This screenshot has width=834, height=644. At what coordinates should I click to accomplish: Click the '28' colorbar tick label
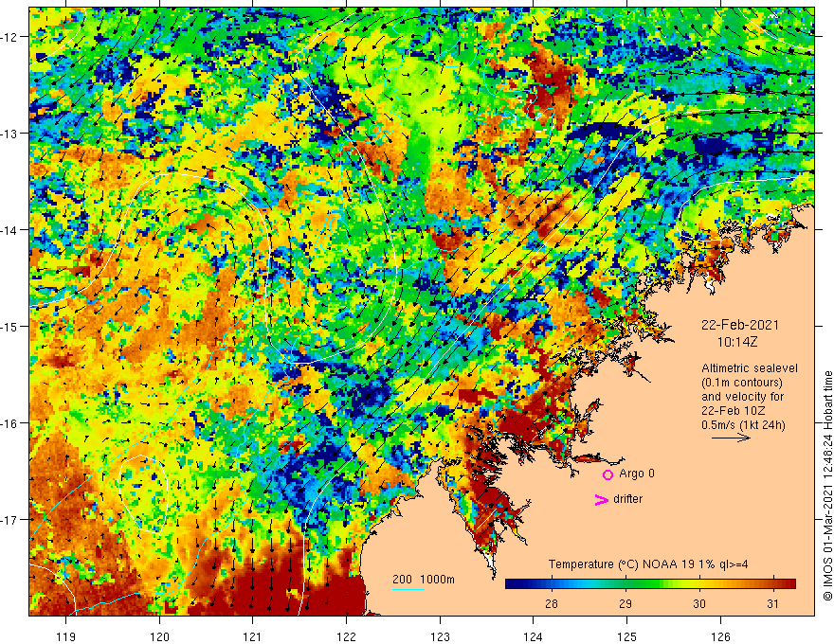click(x=551, y=603)
